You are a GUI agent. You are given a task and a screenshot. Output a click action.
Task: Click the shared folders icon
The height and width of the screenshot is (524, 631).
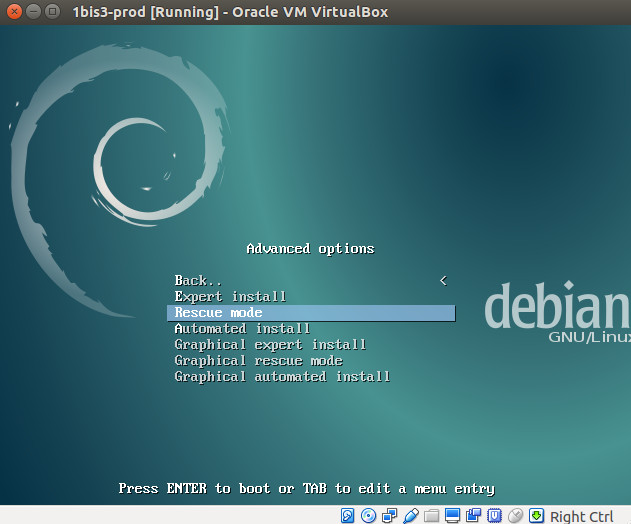click(431, 516)
